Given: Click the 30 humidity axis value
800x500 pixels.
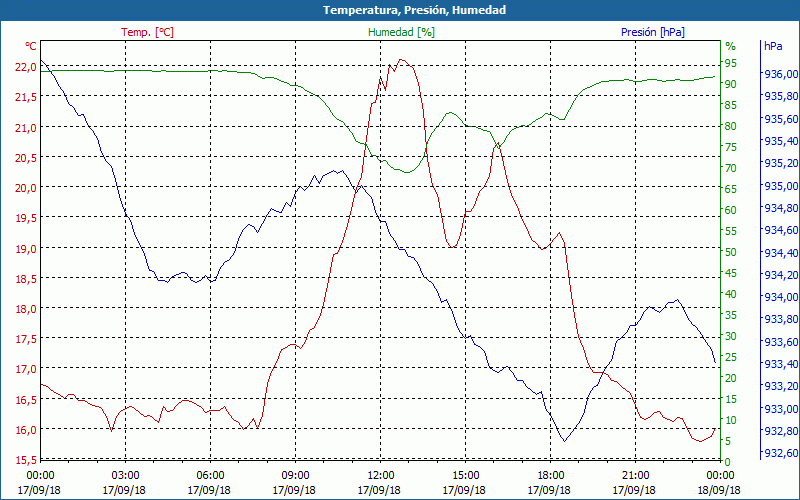Looking at the screenshot, I should pyautogui.click(x=731, y=336).
